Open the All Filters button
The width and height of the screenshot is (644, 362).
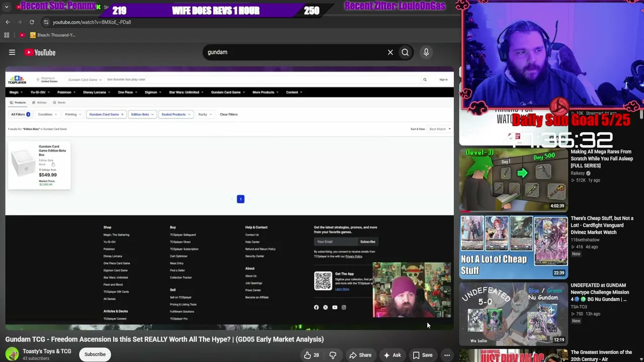coord(21,115)
